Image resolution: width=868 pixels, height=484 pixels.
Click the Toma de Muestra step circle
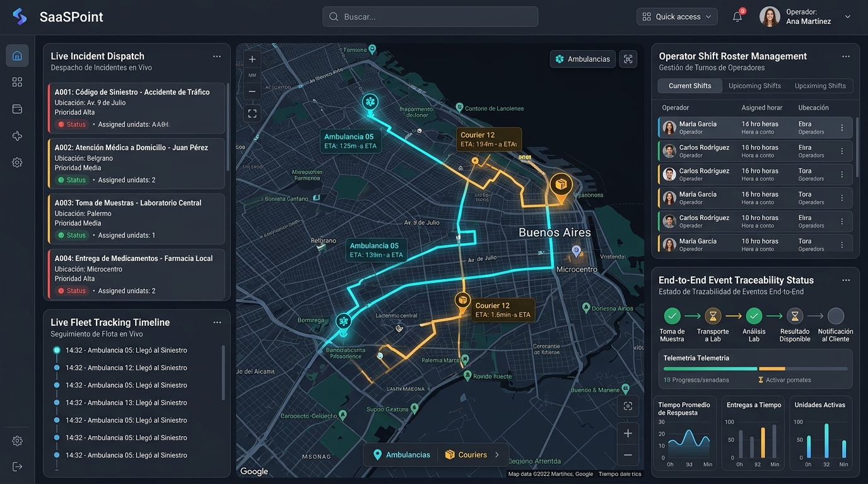672,316
